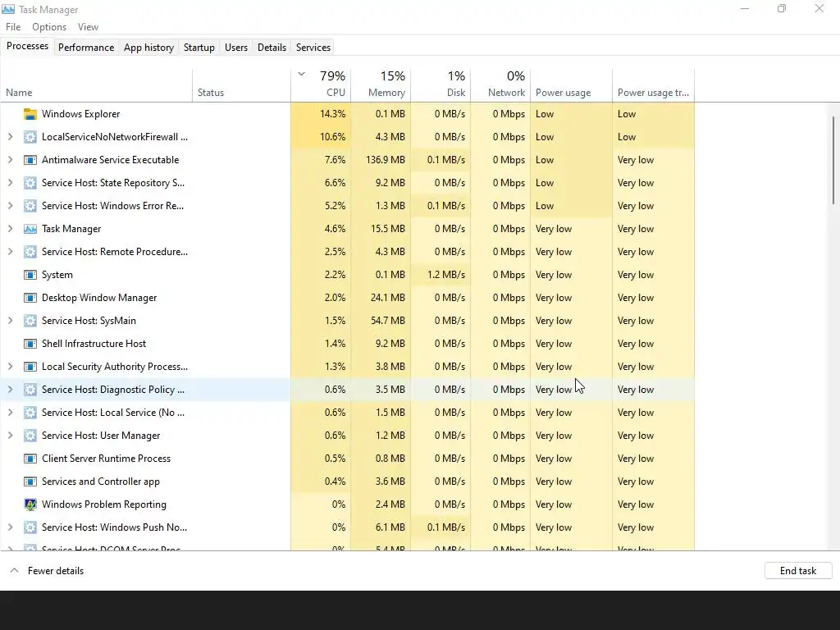The width and height of the screenshot is (840, 630).
Task: Click the End task button
Action: (798, 571)
